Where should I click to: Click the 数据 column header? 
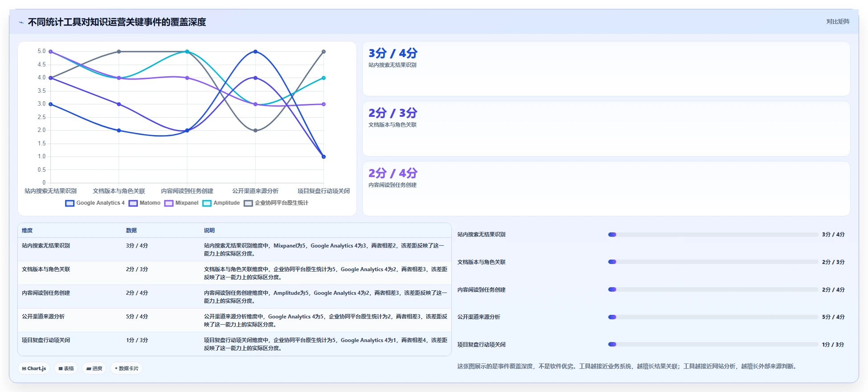[x=131, y=231]
